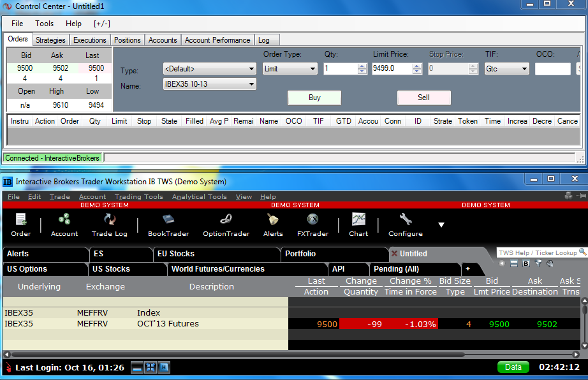
Task: Open the TWS Analytical Tools menu
Action: tap(200, 197)
